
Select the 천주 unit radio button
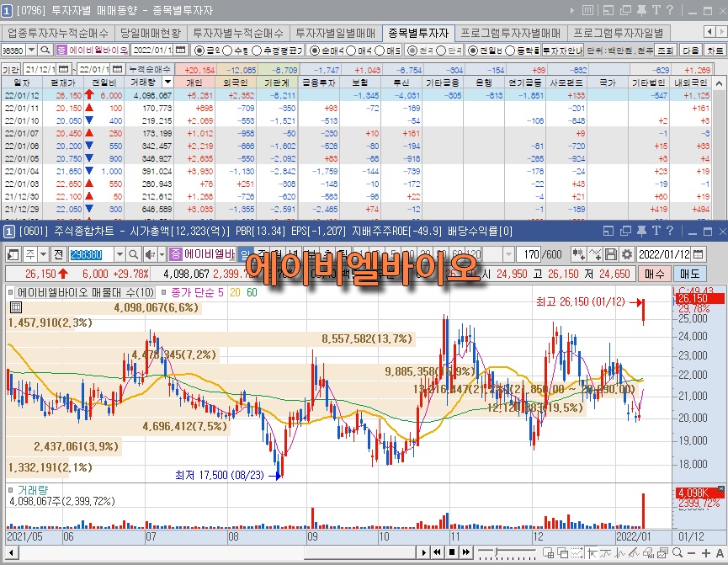pyautogui.click(x=412, y=51)
